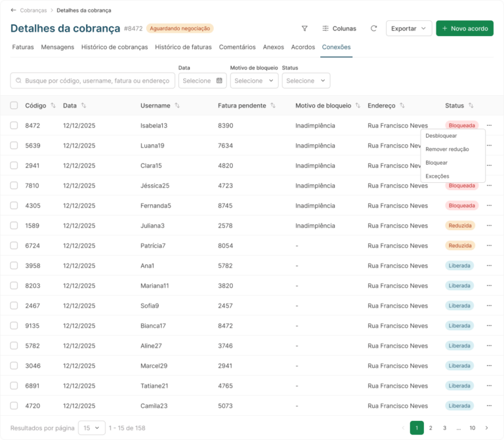Check the row 5639 Luana19 checkbox
This screenshot has height=440, width=504.
point(14,146)
